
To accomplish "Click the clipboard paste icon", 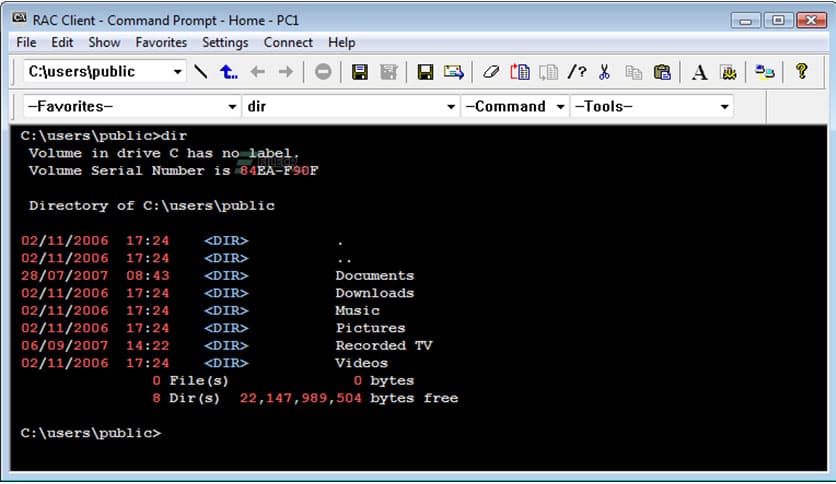I will [x=662, y=71].
